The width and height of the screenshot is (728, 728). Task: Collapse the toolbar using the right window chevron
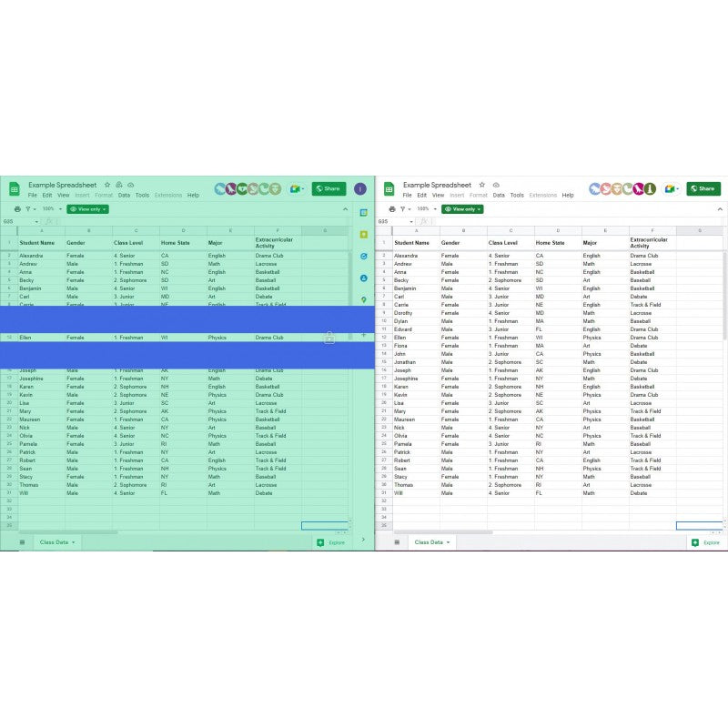tap(720, 209)
